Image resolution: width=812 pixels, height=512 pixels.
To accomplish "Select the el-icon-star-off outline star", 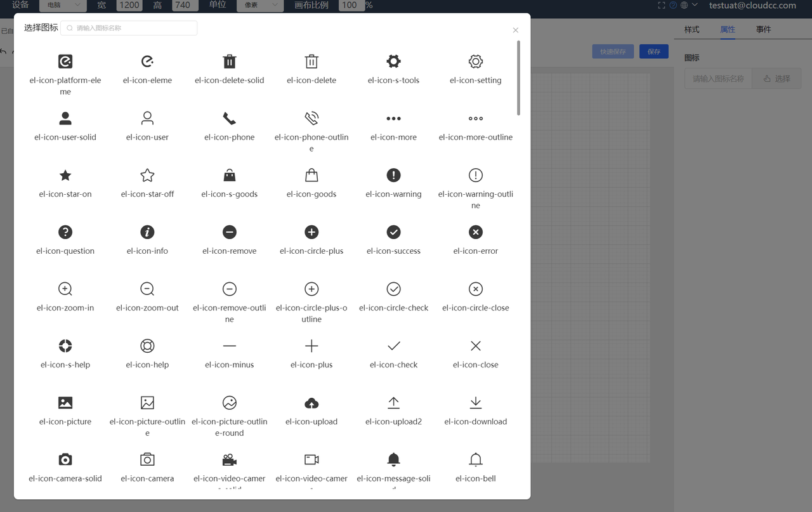I will pos(147,176).
